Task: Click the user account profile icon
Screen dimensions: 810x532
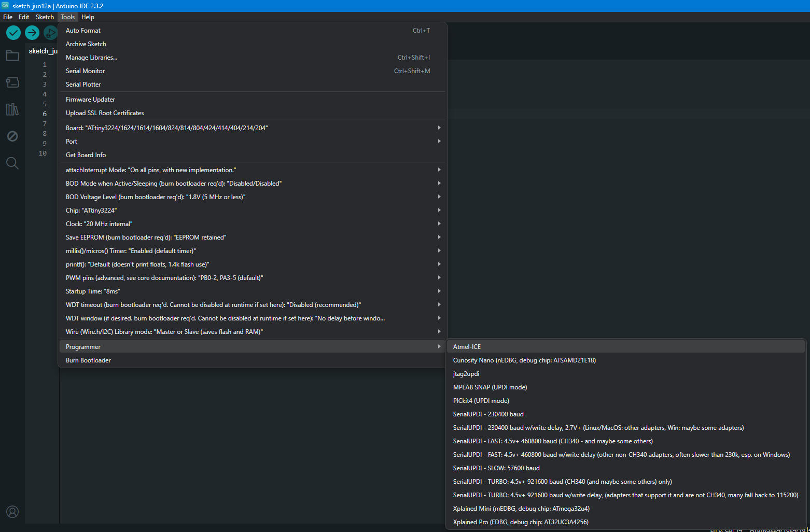Action: [12, 512]
